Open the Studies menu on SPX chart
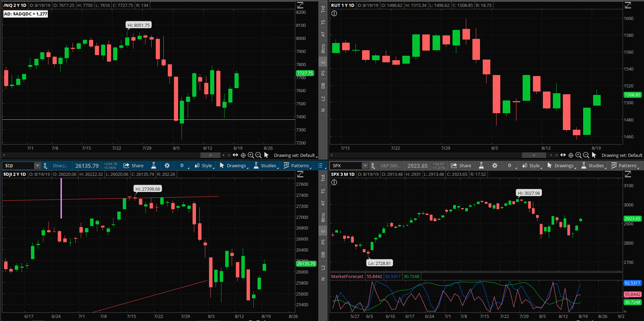Image resolution: width=644 pixels, height=321 pixels. 593,165
